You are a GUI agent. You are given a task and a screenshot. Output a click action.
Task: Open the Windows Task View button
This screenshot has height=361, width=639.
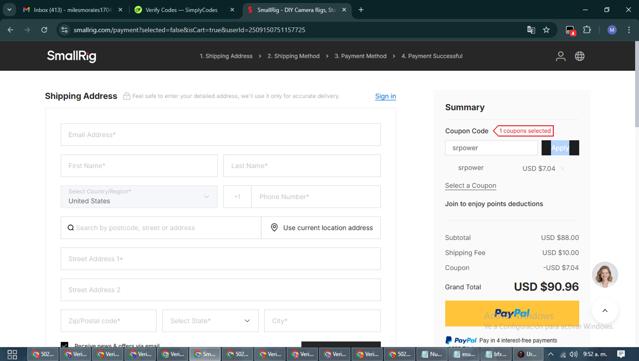click(12, 354)
